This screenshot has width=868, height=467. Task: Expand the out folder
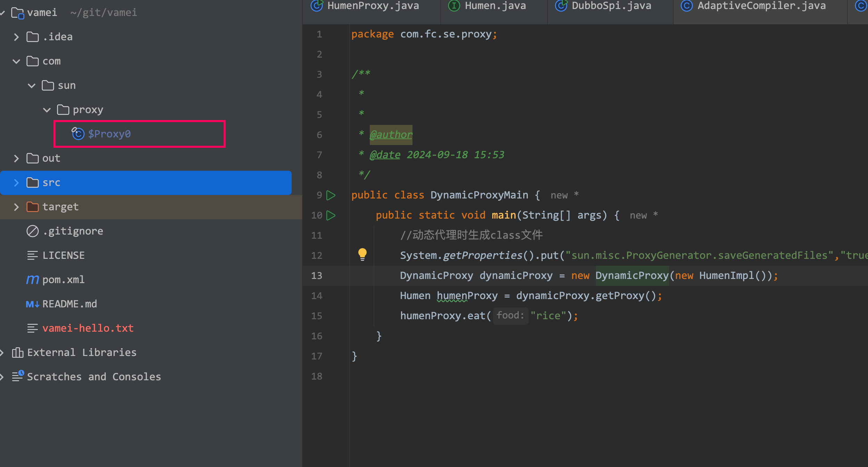coord(16,159)
